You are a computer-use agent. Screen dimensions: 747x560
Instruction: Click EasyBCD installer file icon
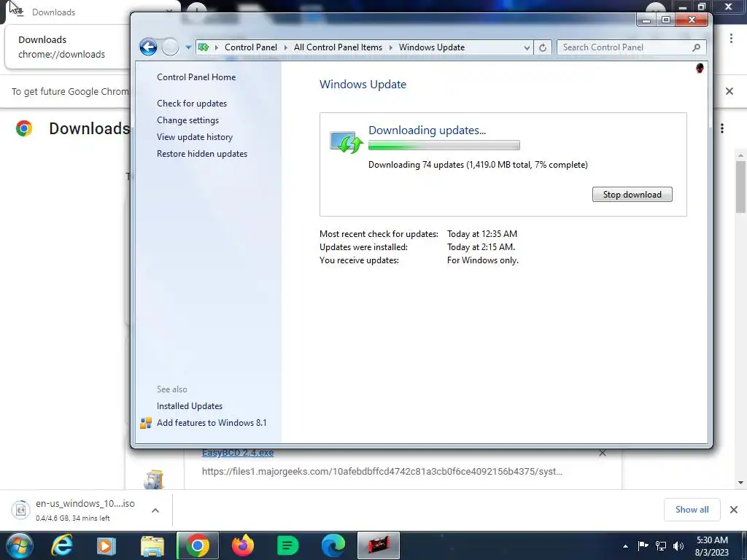tap(153, 479)
